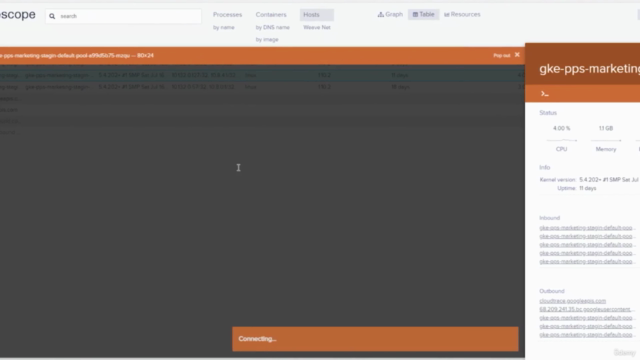This screenshot has width=640, height=360.
Task: Click the Connecting... status bar
Action: (375, 339)
